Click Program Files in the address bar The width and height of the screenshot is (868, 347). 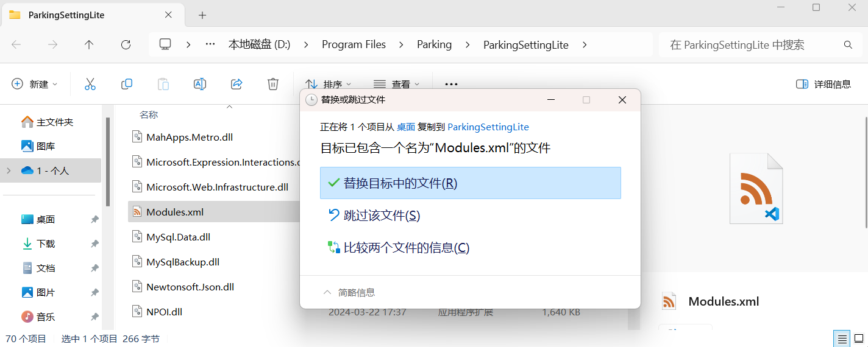click(354, 44)
